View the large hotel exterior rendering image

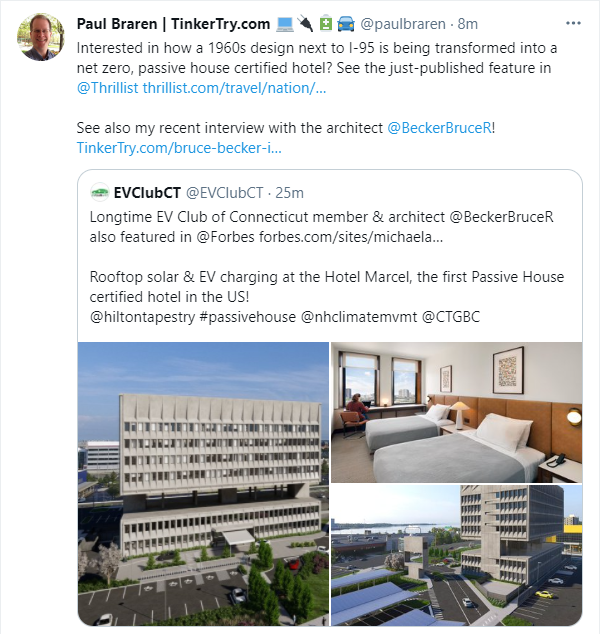coord(203,484)
